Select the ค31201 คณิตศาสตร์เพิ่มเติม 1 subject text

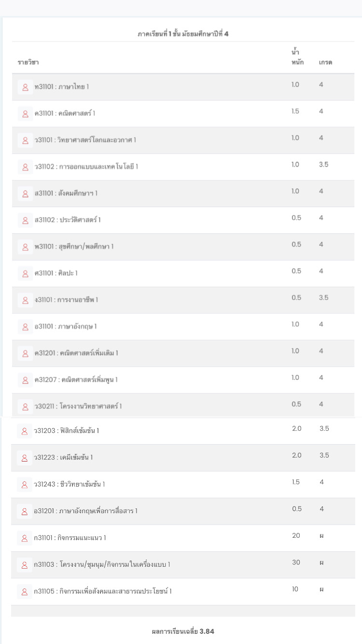point(76,353)
